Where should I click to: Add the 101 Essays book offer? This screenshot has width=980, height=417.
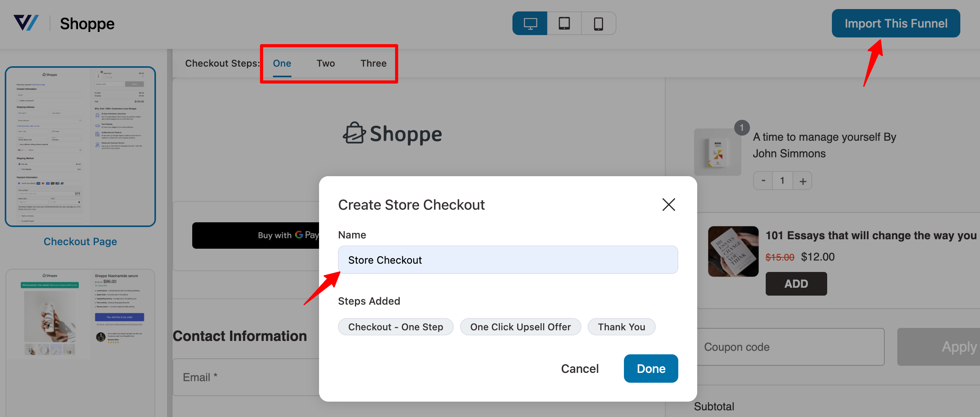[x=796, y=284]
